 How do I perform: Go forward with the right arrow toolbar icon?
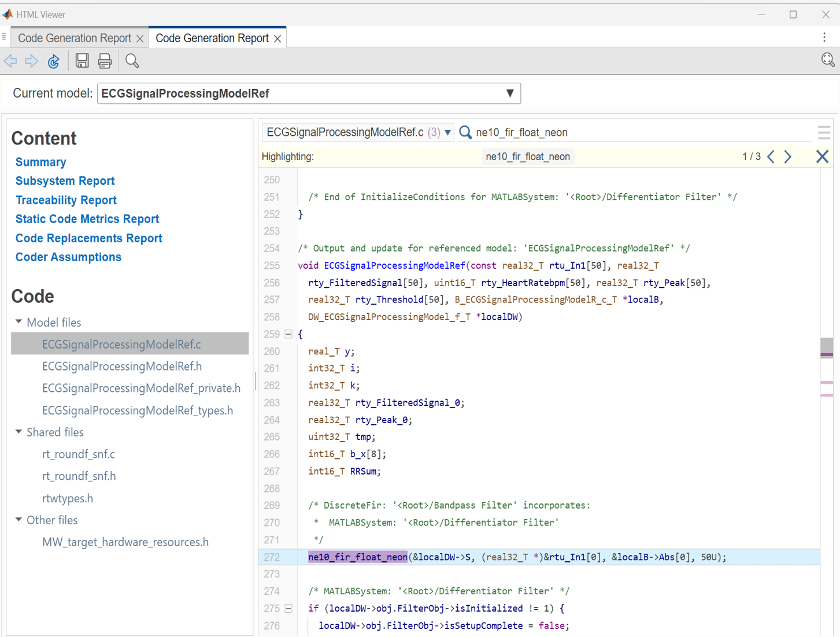[32, 61]
